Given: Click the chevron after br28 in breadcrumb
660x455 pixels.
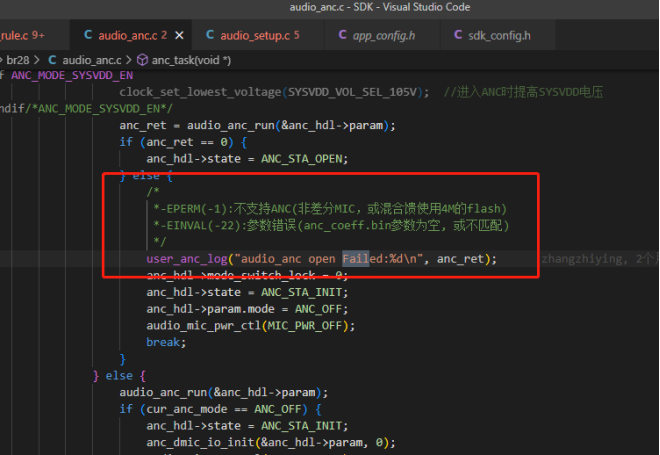Looking at the screenshot, I should tap(37, 60).
